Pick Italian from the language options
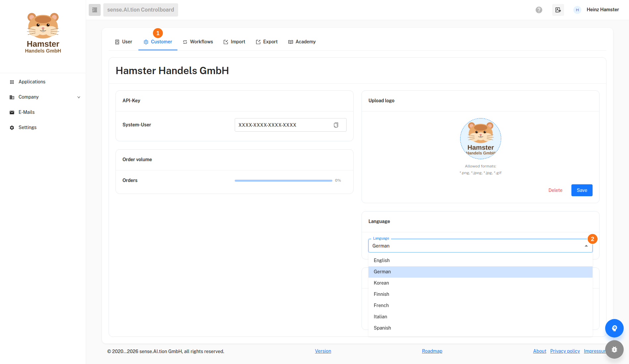Screen dimensions: 629x364 click(x=480, y=317)
